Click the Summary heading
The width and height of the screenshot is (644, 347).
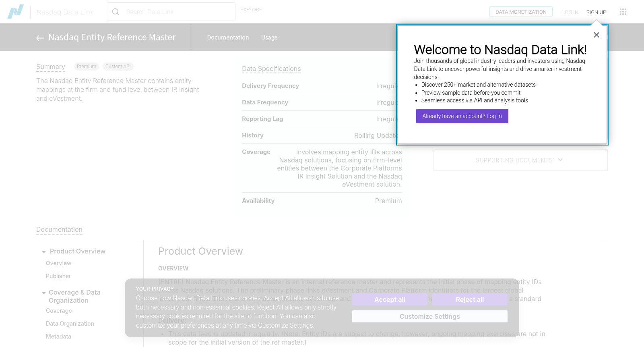[x=51, y=66]
